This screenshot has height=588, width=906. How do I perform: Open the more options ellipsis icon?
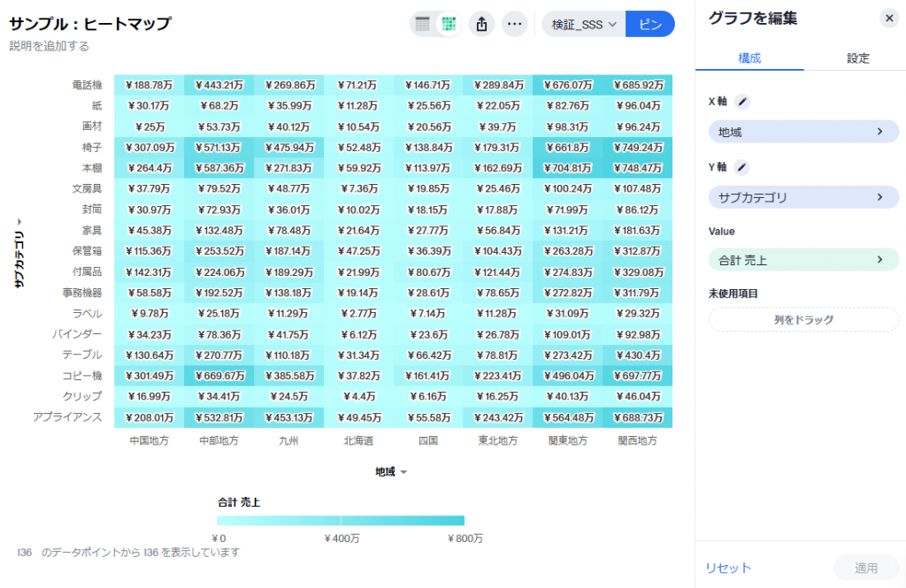[x=514, y=24]
